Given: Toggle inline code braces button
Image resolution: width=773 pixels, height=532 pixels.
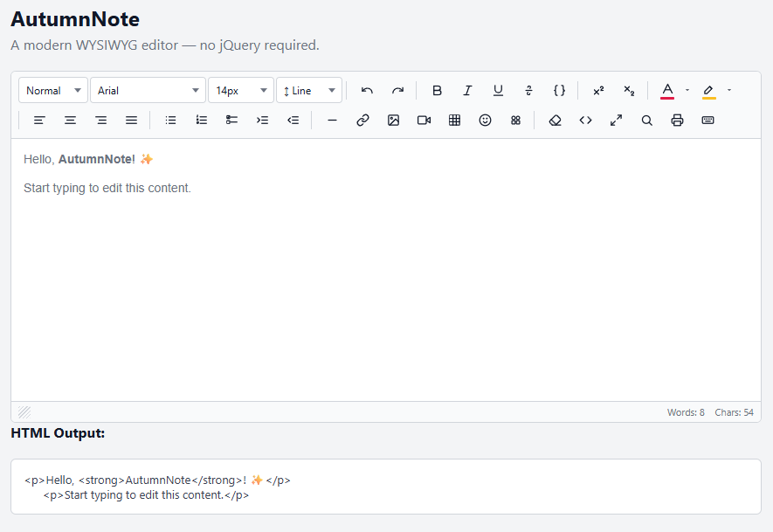Looking at the screenshot, I should point(559,91).
